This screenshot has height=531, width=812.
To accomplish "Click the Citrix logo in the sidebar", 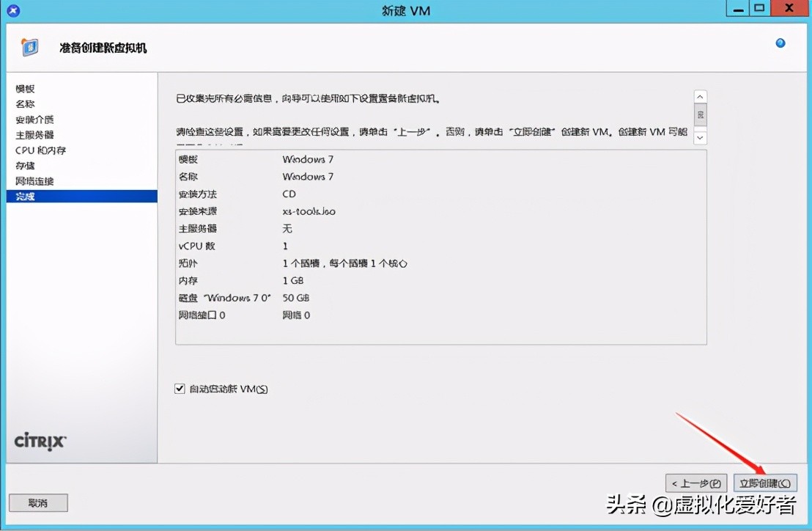I will (x=40, y=442).
